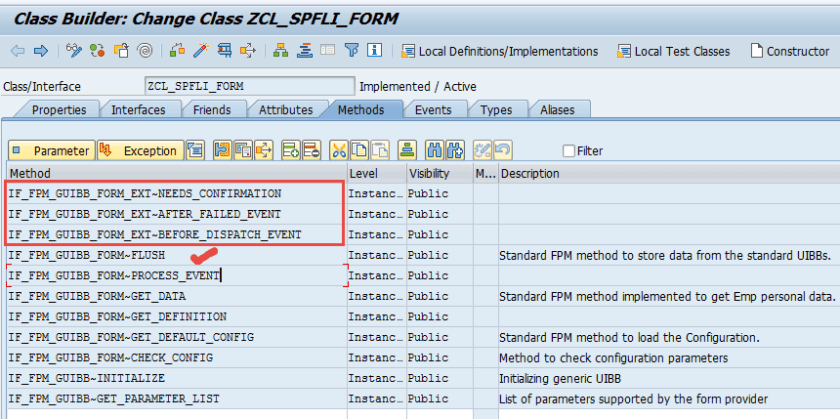
Task: Copy the selected method entry
Action: [x=359, y=151]
